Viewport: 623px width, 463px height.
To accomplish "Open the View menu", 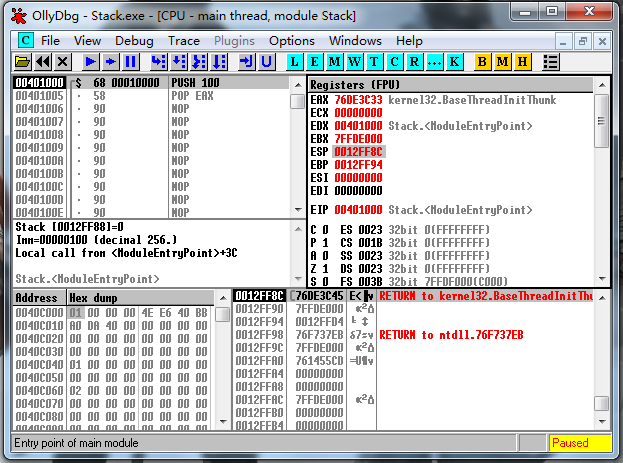I will [x=87, y=41].
